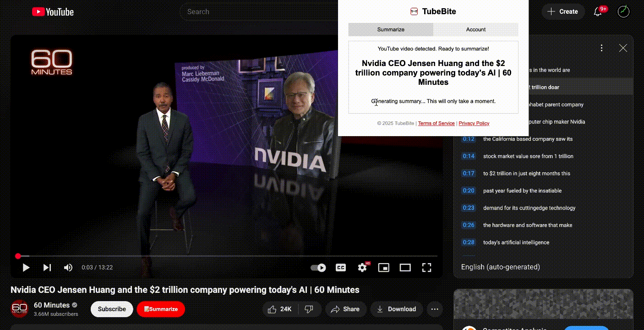The height and width of the screenshot is (330, 644).
Task: Mute the video volume
Action: (68, 268)
